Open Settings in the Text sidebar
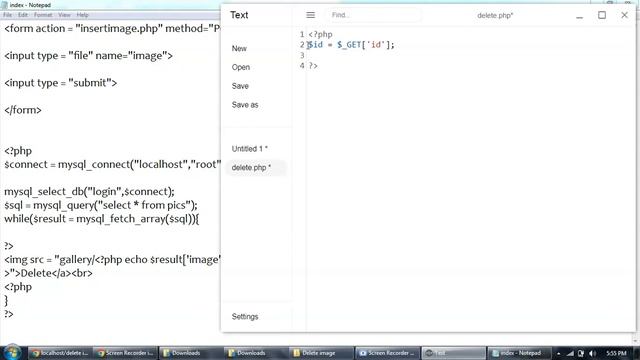This screenshot has width=640, height=360. pos(245,317)
